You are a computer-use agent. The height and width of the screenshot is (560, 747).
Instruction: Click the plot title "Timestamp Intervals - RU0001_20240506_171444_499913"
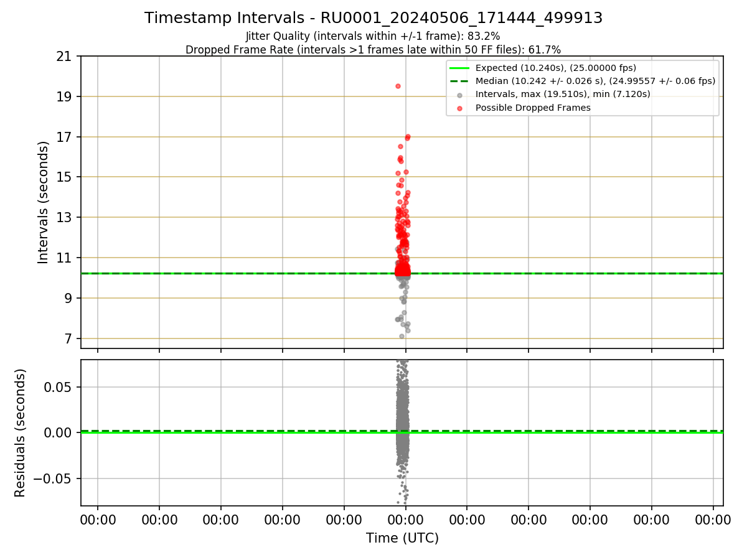(374, 18)
